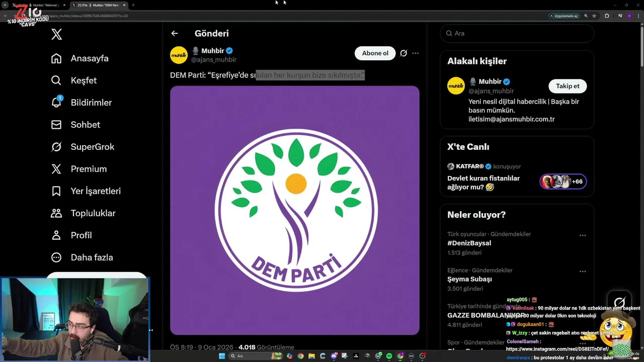The width and height of the screenshot is (644, 362).
Task: Bookmark this page with the star icon
Action: click(594, 16)
